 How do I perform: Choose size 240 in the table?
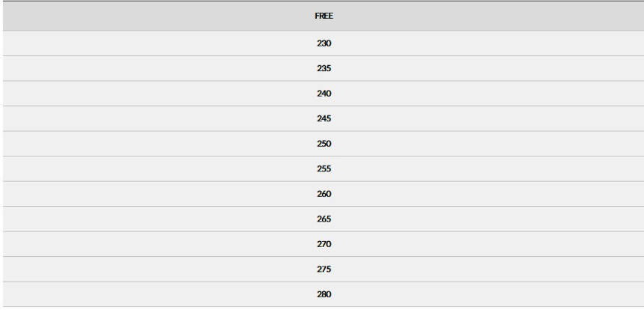point(323,94)
